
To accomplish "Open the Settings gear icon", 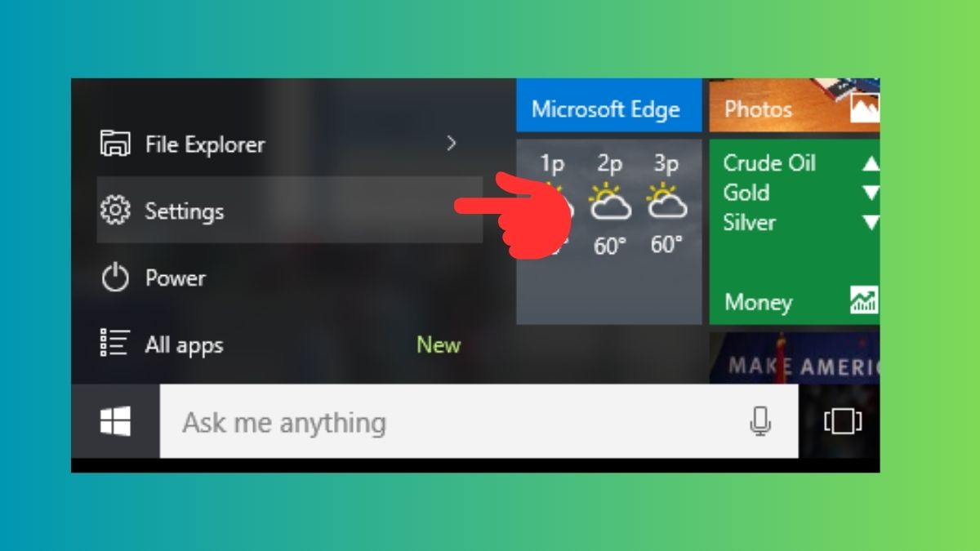I will click(115, 211).
